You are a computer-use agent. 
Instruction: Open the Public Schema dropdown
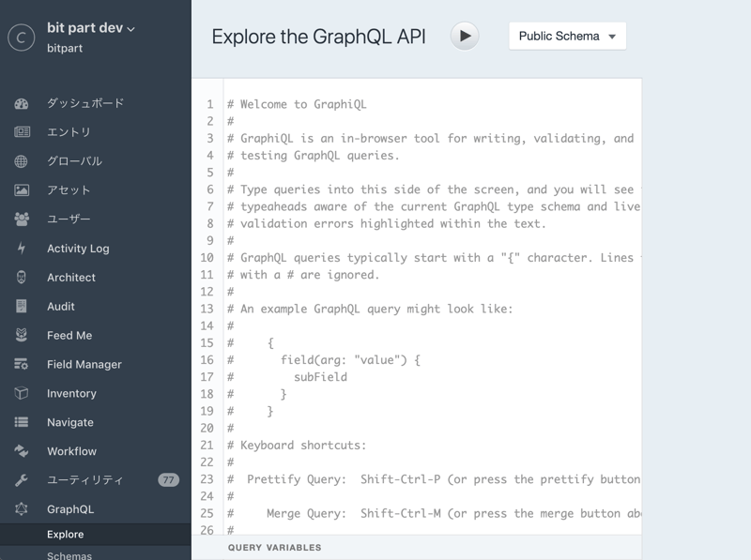567,37
